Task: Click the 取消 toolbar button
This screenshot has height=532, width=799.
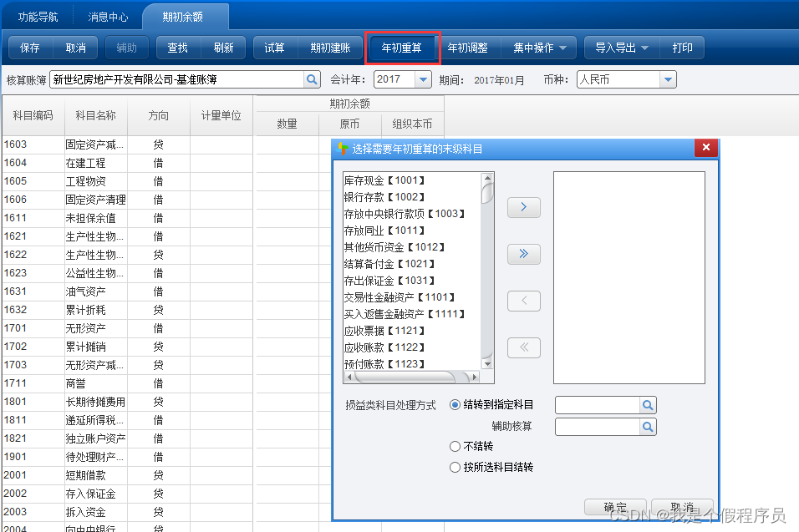Action: pyautogui.click(x=75, y=48)
